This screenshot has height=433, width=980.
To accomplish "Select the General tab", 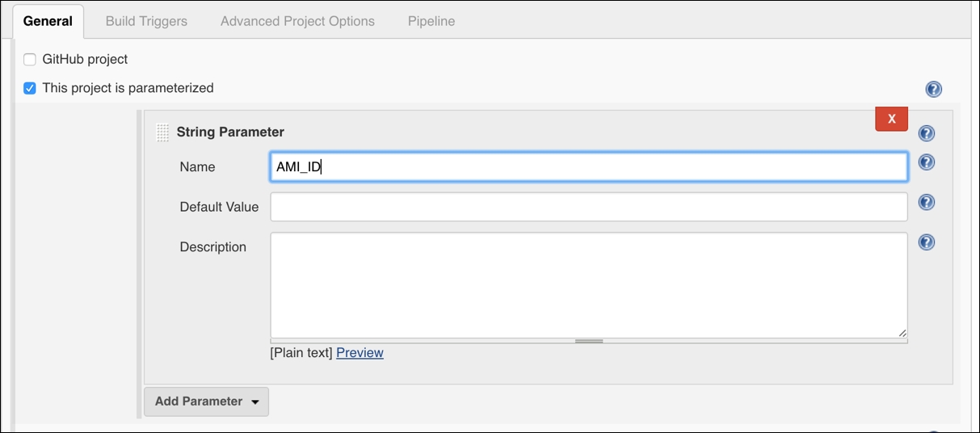I will click(48, 21).
